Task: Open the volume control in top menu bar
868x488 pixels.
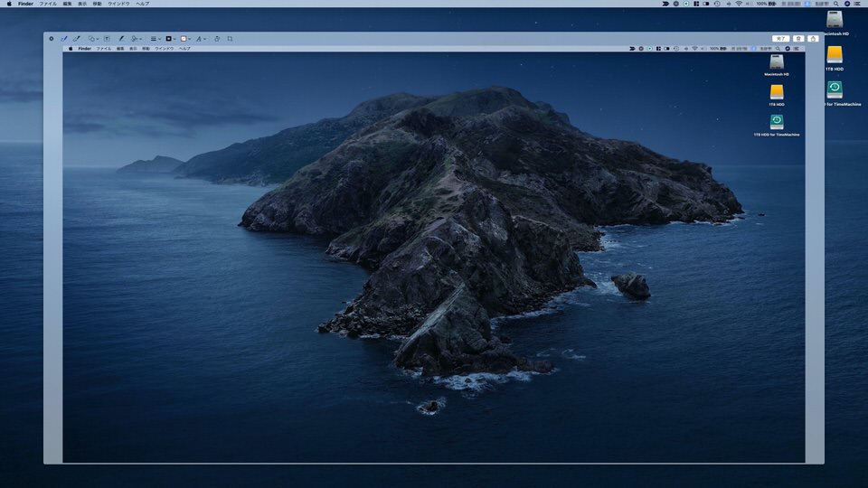Action: coord(748,4)
